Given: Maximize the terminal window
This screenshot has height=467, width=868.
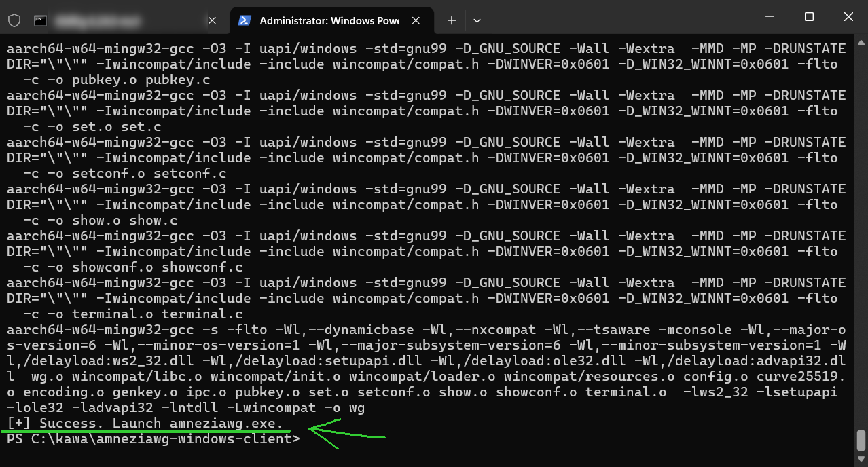Looking at the screenshot, I should (809, 17).
